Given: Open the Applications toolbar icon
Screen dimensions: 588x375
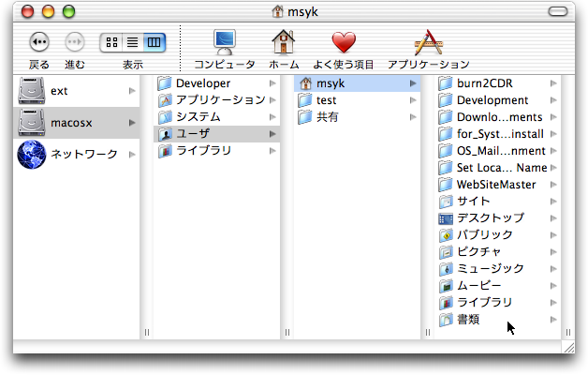Looking at the screenshot, I should (x=427, y=42).
